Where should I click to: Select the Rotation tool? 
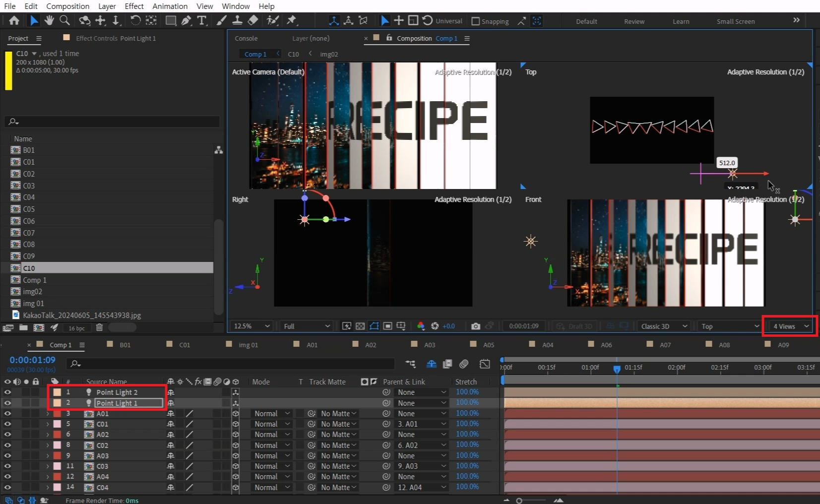135,20
